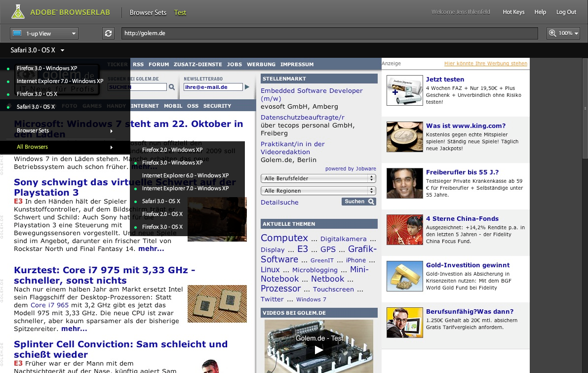Switch to the Test tab
The height and width of the screenshot is (373, 588).
click(180, 12)
